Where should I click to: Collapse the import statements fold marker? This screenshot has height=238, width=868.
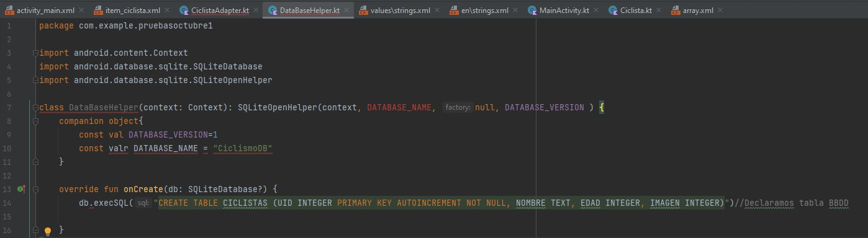(35, 53)
